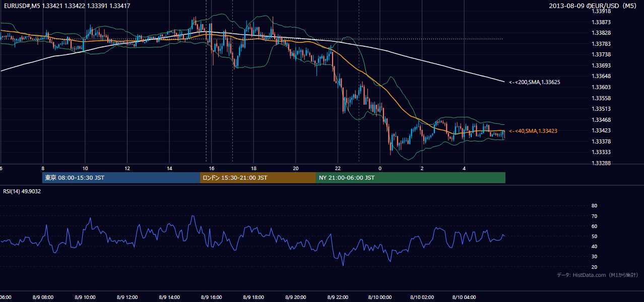
Task: Click the 8/9 14:00 time label
Action: (x=169, y=297)
